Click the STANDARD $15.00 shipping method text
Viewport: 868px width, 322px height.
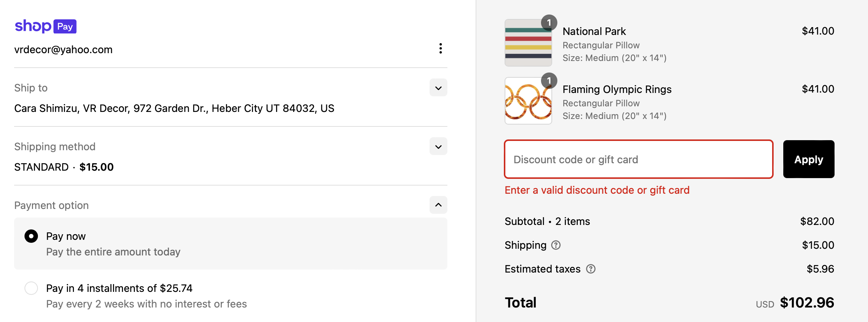(64, 167)
